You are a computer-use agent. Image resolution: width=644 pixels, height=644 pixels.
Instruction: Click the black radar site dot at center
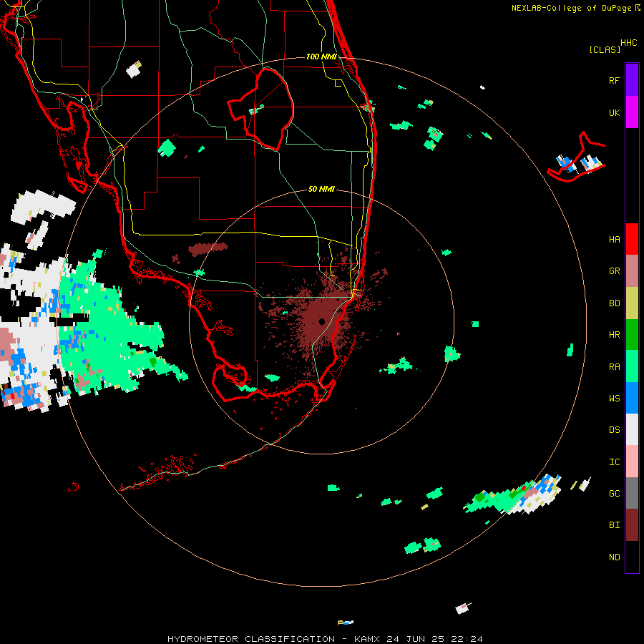point(321,321)
